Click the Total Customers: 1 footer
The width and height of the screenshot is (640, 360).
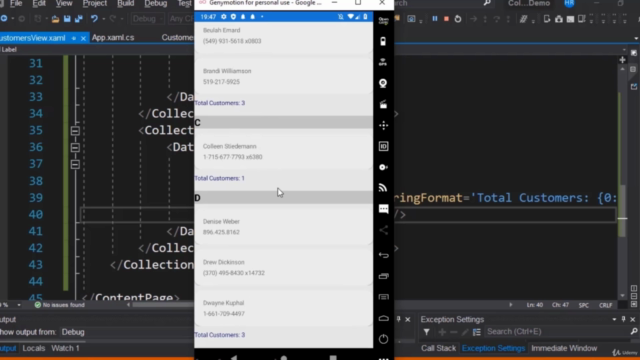220,178
